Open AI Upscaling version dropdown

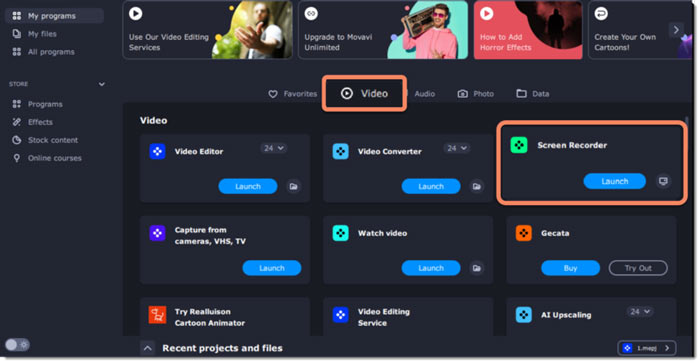pos(640,312)
